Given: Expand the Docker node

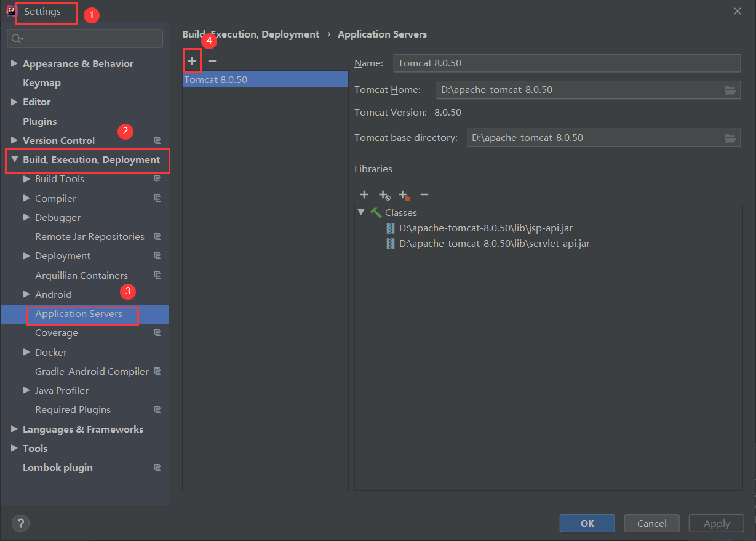Looking at the screenshot, I should tap(26, 352).
